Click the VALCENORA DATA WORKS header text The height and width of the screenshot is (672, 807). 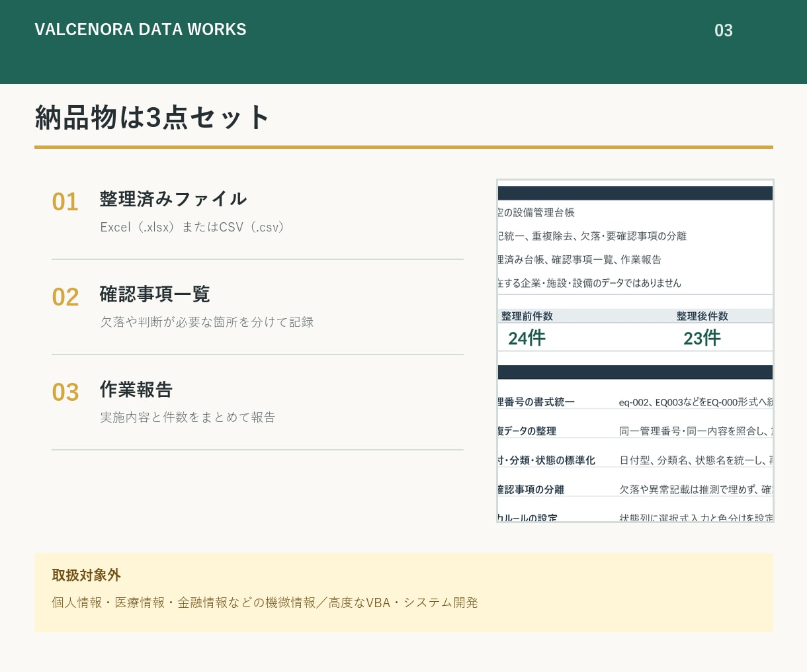coord(140,30)
